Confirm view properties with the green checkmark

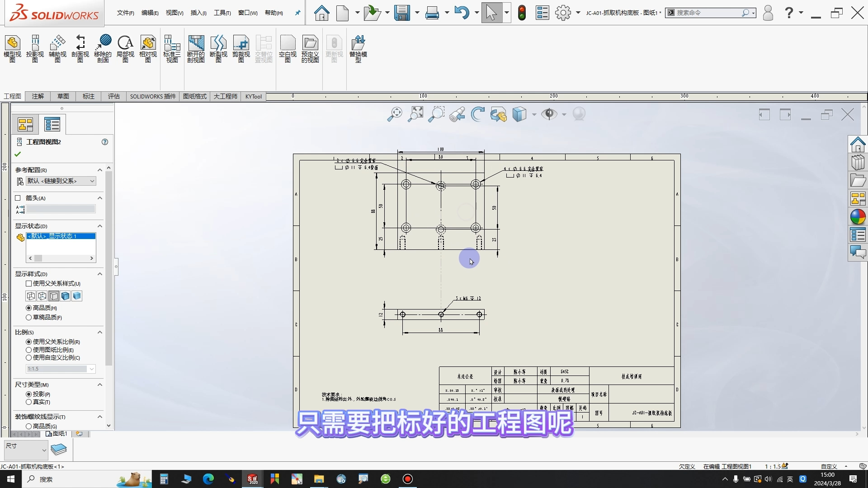[17, 153]
